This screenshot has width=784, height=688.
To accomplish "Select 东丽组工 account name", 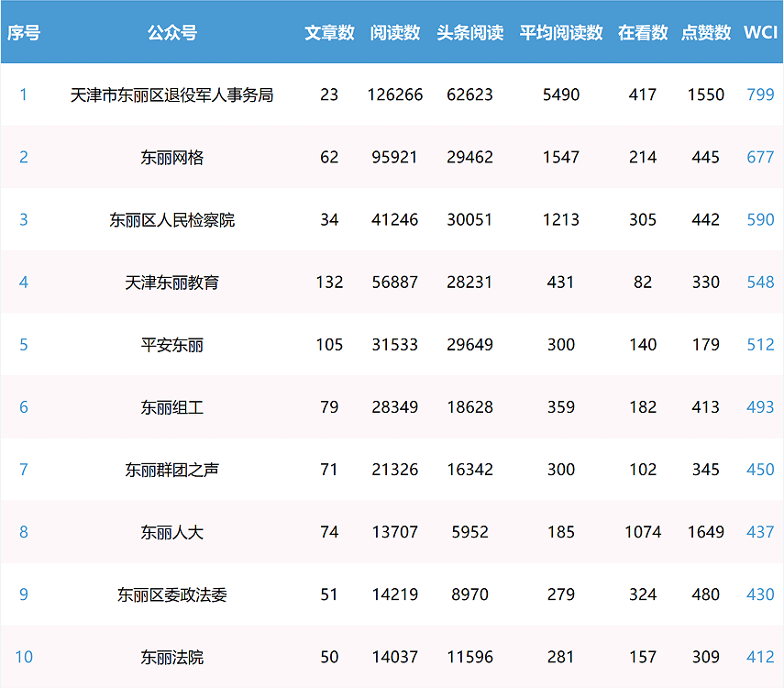I will [x=172, y=408].
